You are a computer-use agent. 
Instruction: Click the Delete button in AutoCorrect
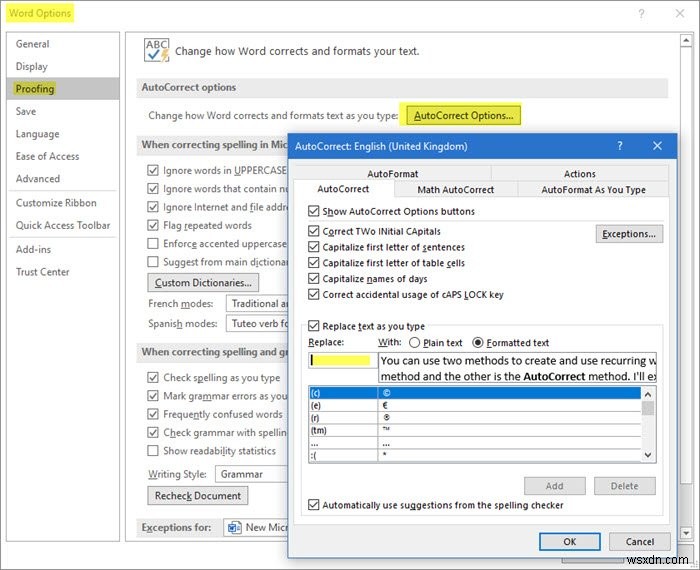(x=624, y=486)
